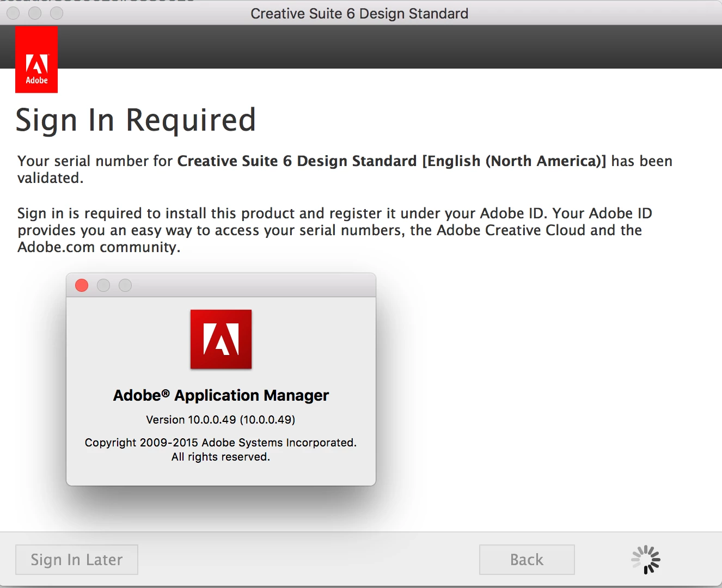Click the 'Copyright 2009-2015 Adobe Systems Incorporated.' line
This screenshot has width=722, height=588.
pyautogui.click(x=221, y=443)
